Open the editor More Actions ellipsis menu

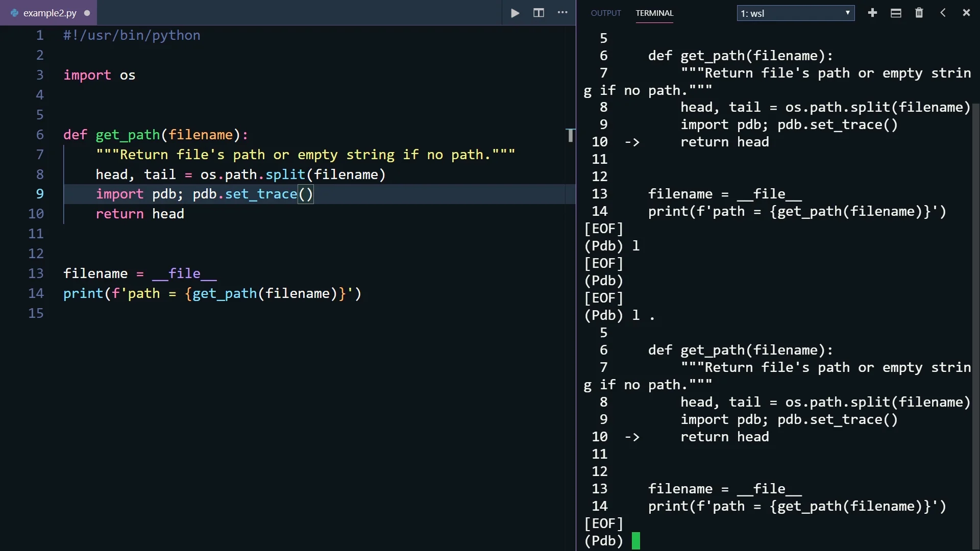pyautogui.click(x=562, y=13)
